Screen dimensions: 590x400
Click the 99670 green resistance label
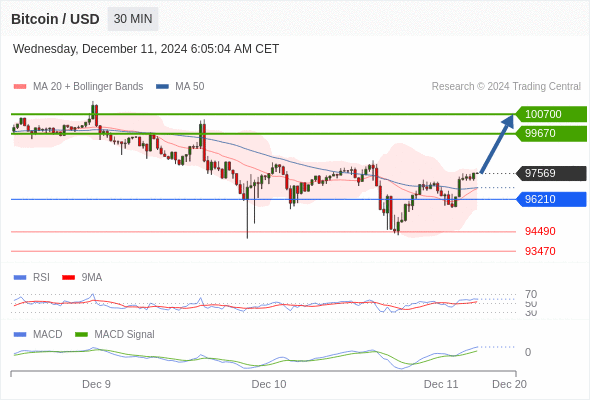(550, 133)
